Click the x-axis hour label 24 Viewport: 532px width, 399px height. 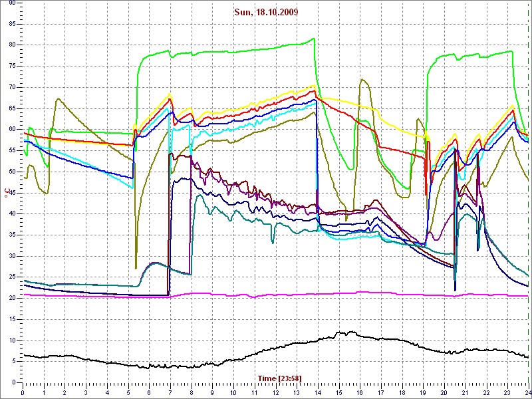[528, 392]
